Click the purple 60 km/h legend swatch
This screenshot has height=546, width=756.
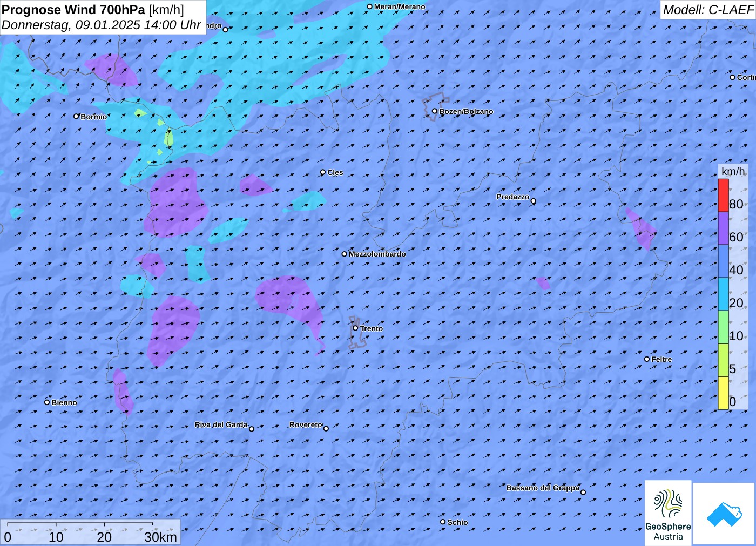723,228
